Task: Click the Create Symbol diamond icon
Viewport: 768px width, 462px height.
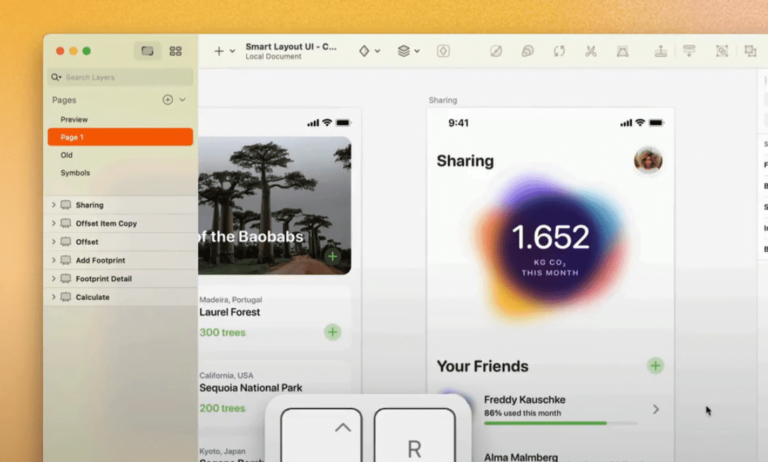Action: click(364, 51)
